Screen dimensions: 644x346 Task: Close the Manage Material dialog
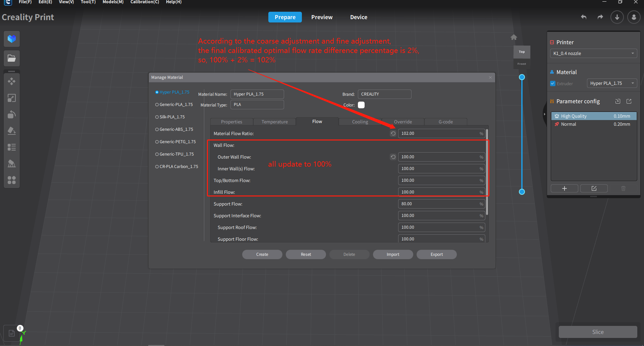[490, 77]
